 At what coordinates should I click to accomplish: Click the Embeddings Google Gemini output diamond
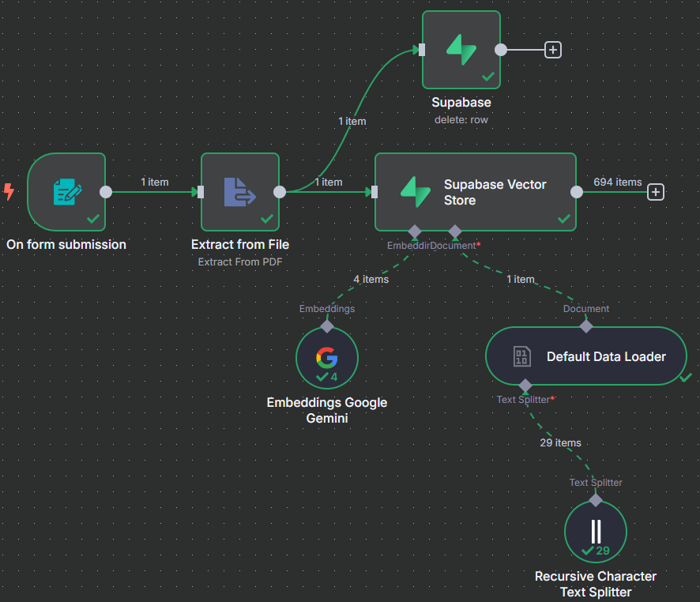(327, 326)
